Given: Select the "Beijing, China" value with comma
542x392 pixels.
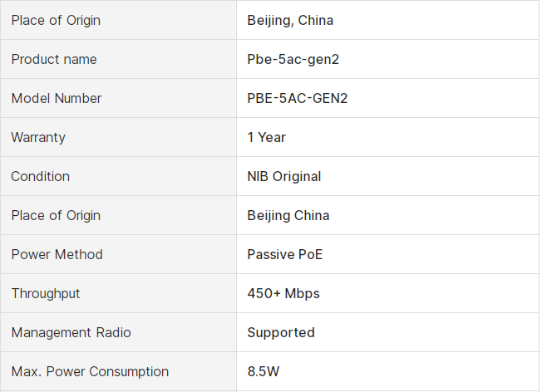Looking at the screenshot, I should tap(290, 20).
